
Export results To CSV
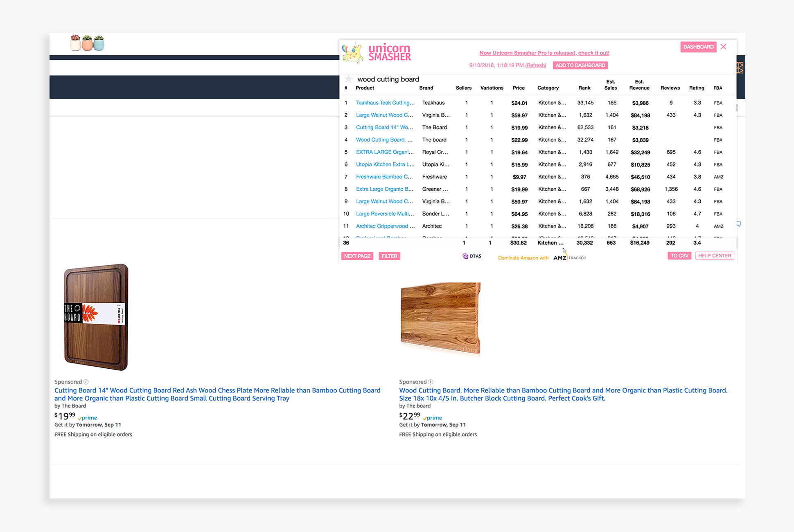tap(679, 256)
